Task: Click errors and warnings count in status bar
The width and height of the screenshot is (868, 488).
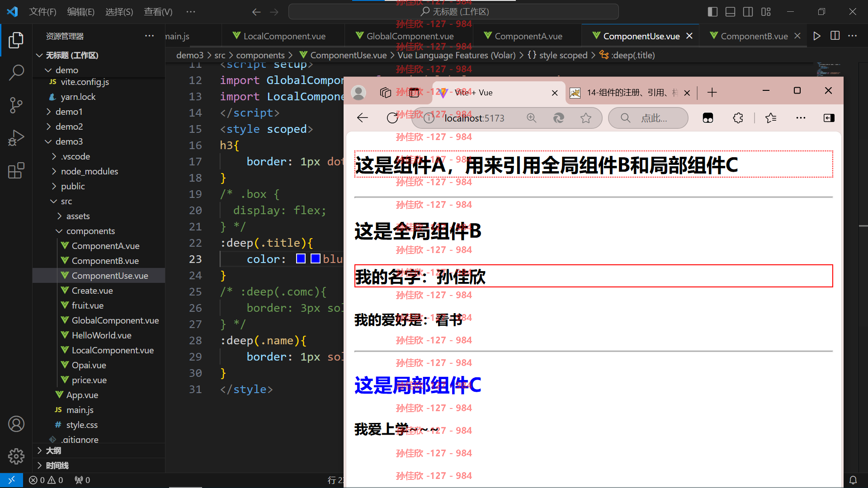Action: click(46, 480)
